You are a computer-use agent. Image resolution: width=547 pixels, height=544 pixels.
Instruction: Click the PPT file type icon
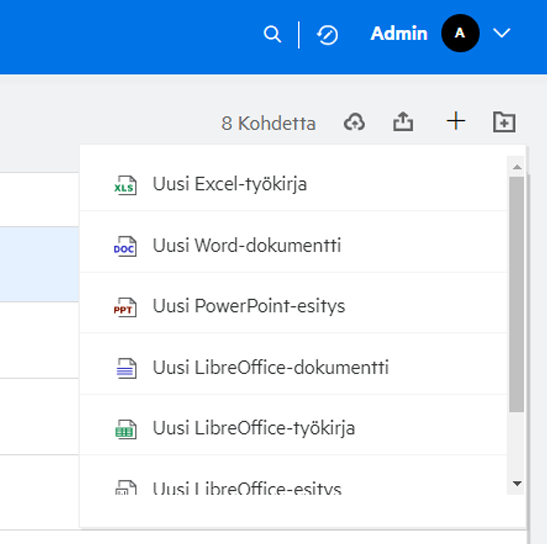125,307
